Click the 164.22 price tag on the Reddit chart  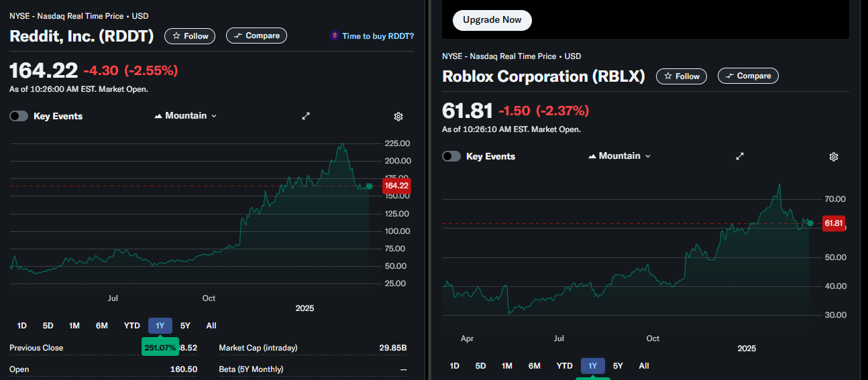click(396, 186)
